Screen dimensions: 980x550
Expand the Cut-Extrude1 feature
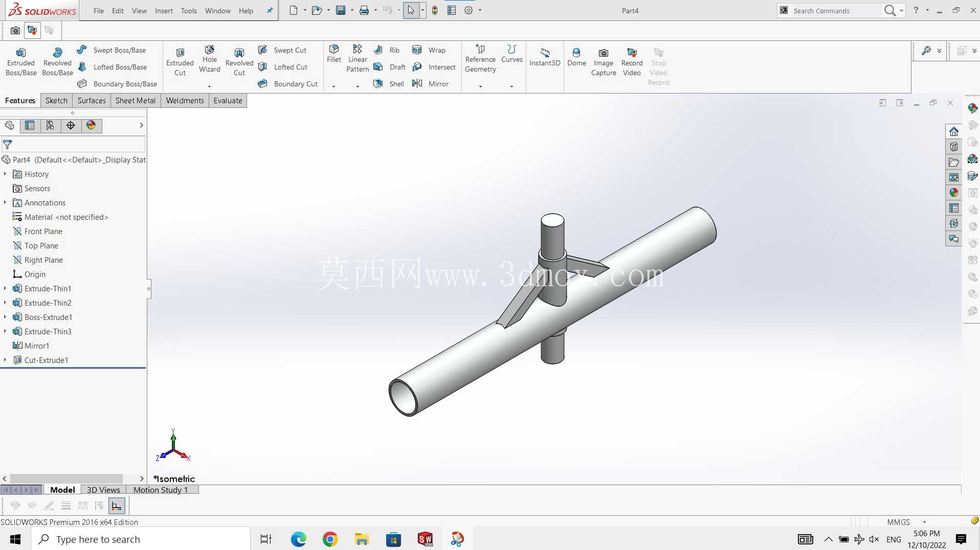[5, 360]
